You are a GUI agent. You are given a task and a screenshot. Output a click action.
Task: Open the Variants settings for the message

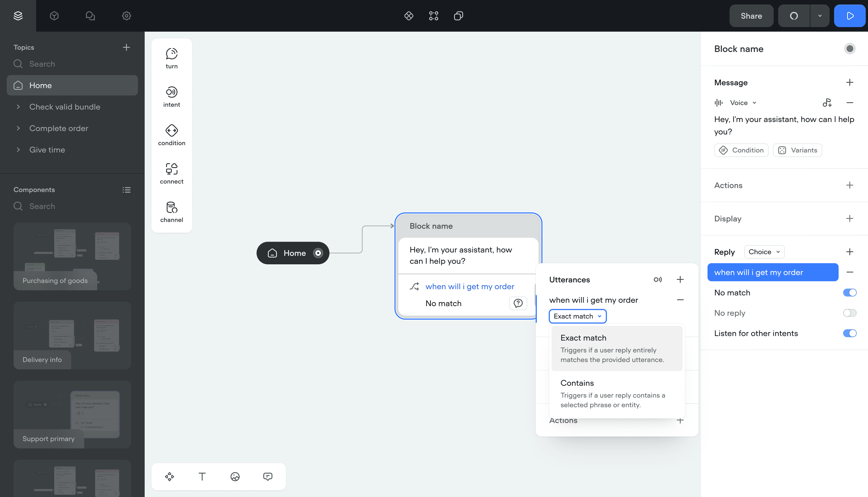798,150
